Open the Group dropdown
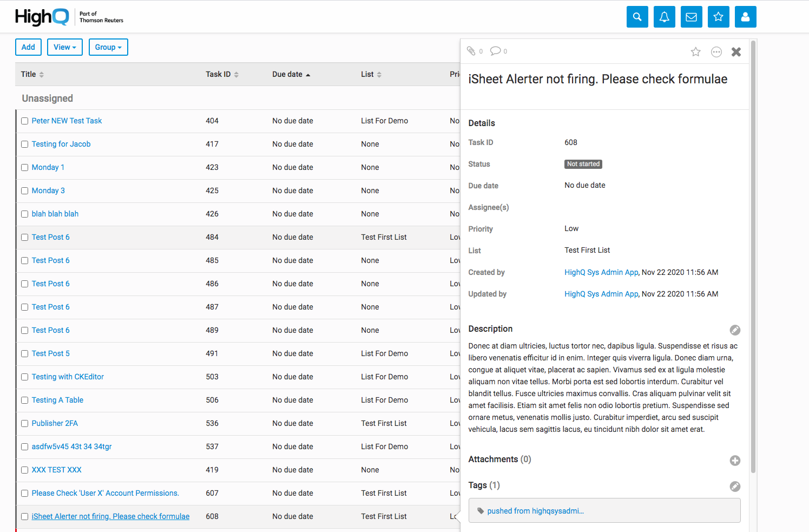 point(108,47)
